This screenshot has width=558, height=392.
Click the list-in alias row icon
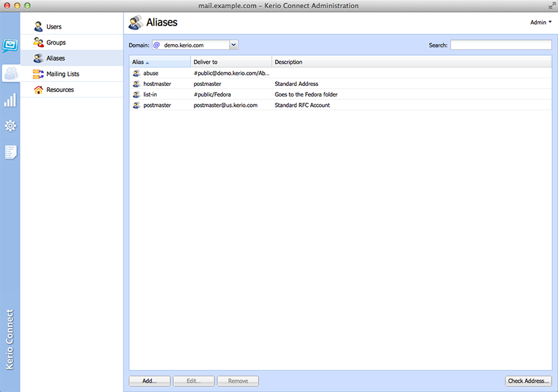(137, 95)
